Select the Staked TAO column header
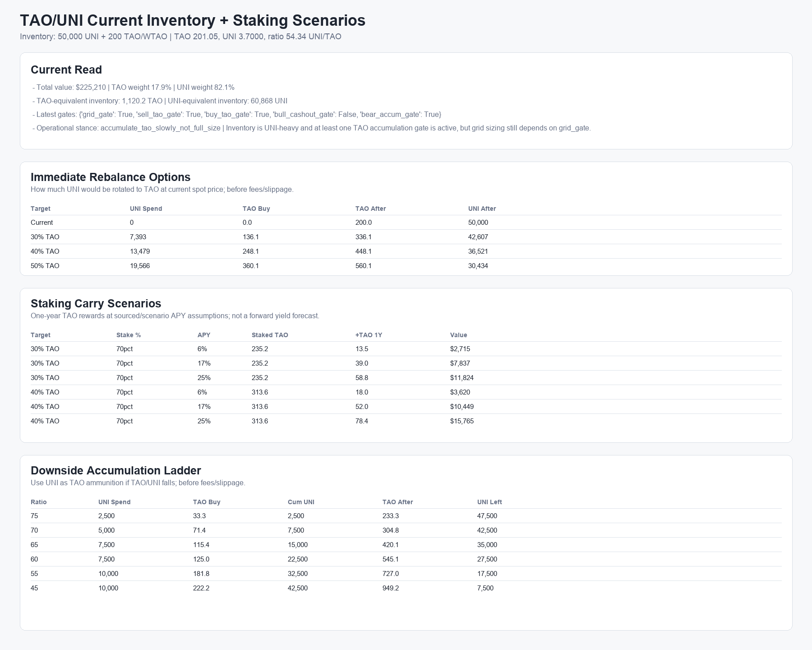The width and height of the screenshot is (812, 650). point(270,335)
